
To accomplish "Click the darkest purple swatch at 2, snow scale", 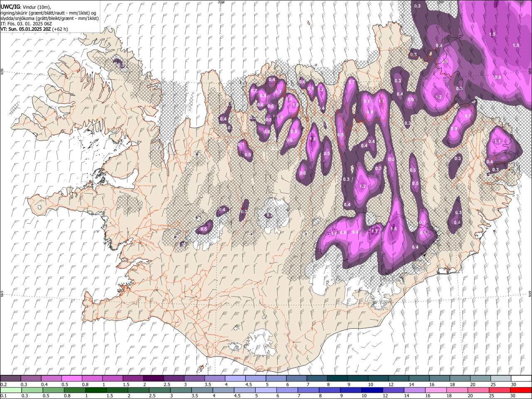I will (x=153, y=379).
